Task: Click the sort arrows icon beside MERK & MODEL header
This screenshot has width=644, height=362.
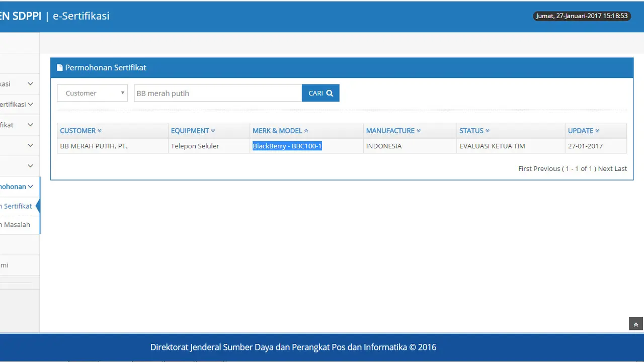Action: (306, 131)
